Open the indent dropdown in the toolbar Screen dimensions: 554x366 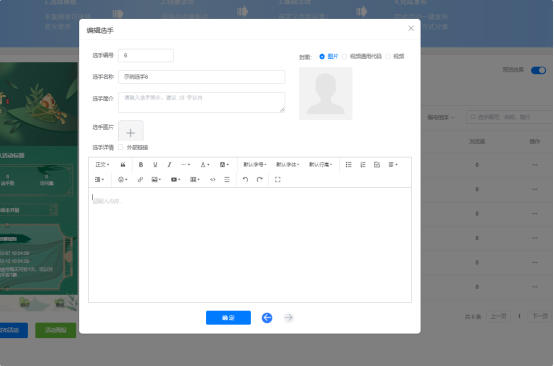(x=99, y=179)
